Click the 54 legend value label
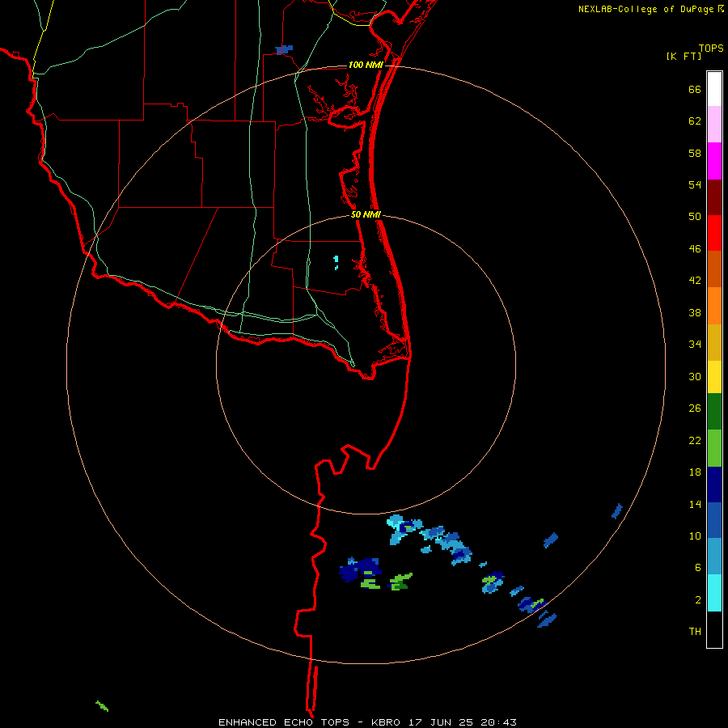728x728 pixels. [695, 184]
